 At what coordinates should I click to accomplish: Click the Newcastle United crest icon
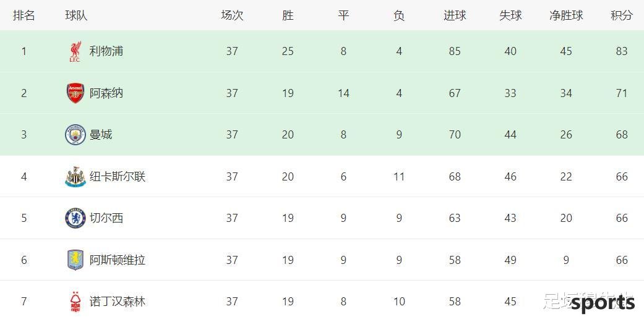pos(75,177)
